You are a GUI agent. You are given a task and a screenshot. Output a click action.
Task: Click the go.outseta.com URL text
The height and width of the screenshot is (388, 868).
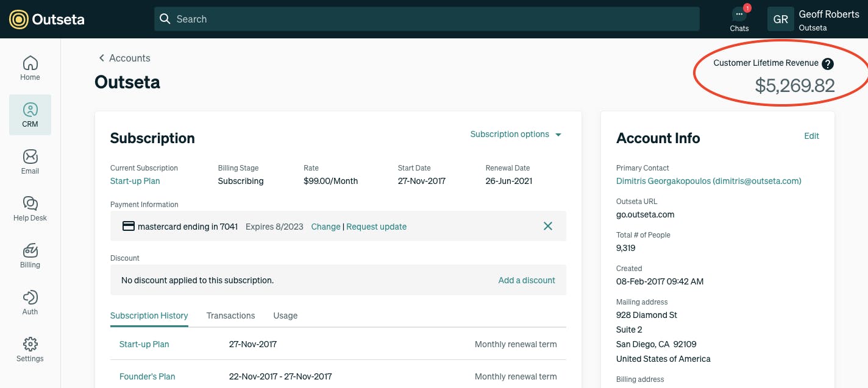(x=646, y=214)
